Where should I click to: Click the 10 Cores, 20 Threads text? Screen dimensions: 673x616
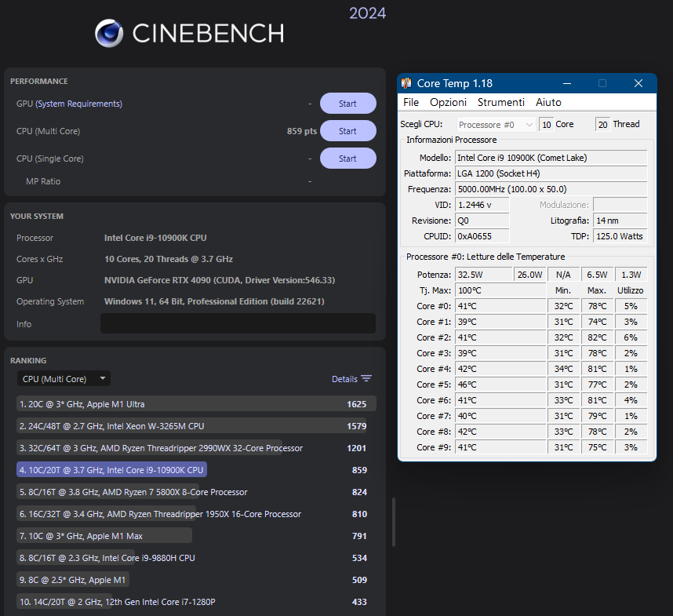(x=169, y=259)
